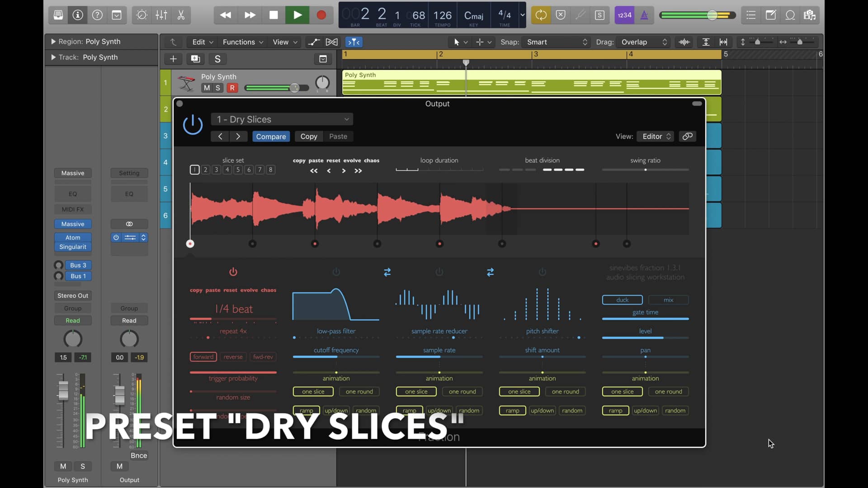Viewport: 868px width, 488px height.
Task: Click the plugin link chain icon
Action: click(687, 136)
